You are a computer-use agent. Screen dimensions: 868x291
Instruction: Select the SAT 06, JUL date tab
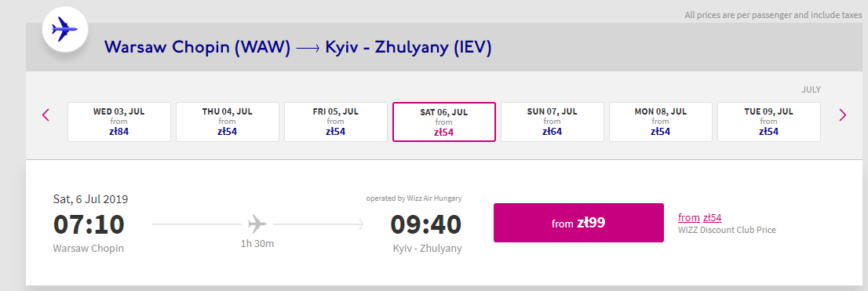coord(444,122)
